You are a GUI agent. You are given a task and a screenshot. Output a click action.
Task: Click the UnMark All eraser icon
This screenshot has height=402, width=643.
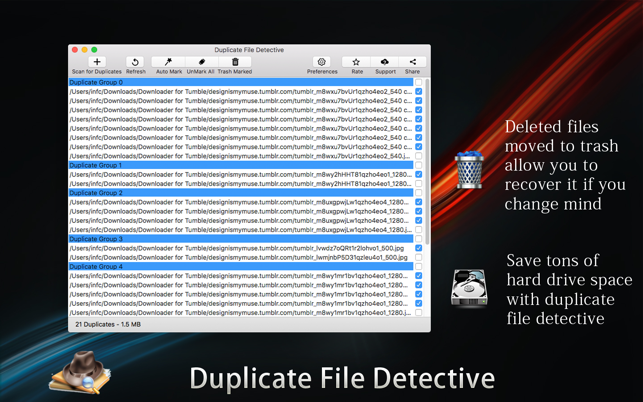pos(202,62)
